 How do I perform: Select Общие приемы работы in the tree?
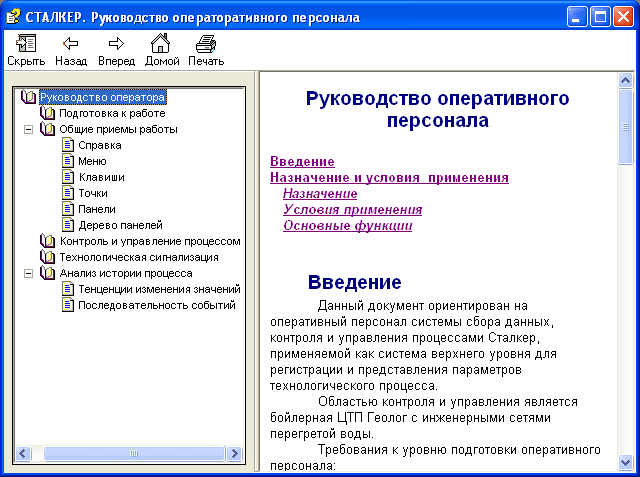click(118, 129)
